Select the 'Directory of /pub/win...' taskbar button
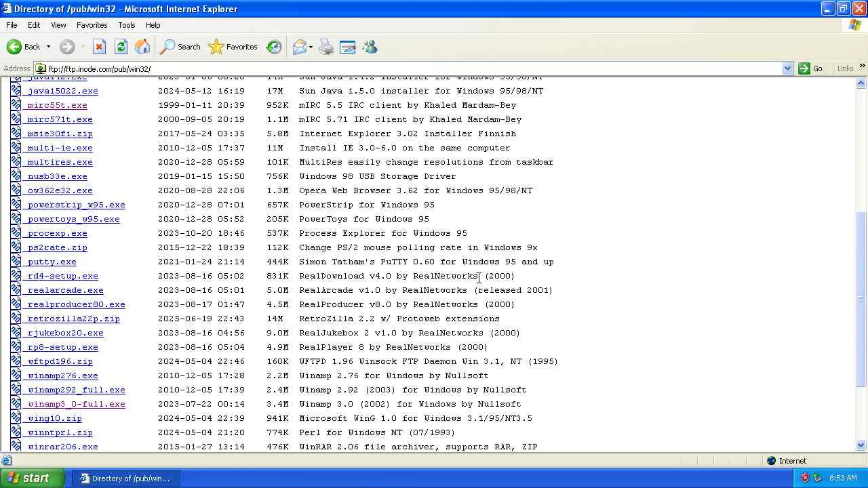 pyautogui.click(x=126, y=479)
